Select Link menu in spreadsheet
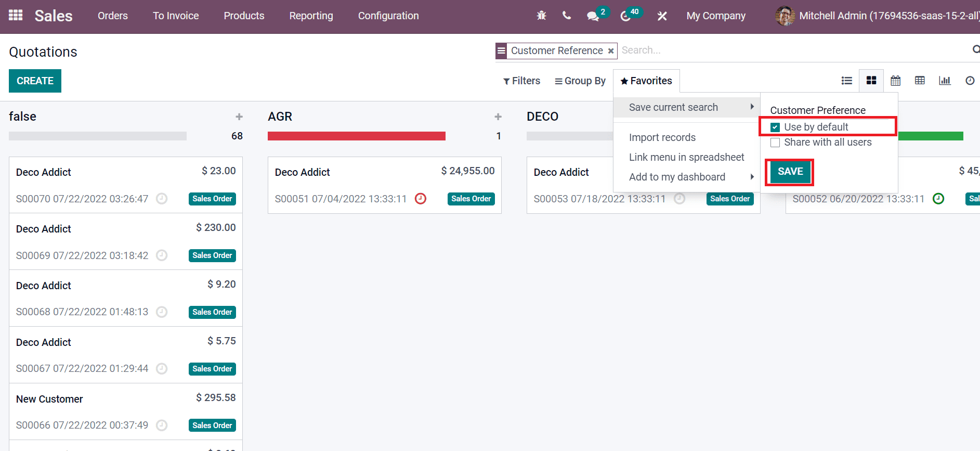 [686, 157]
